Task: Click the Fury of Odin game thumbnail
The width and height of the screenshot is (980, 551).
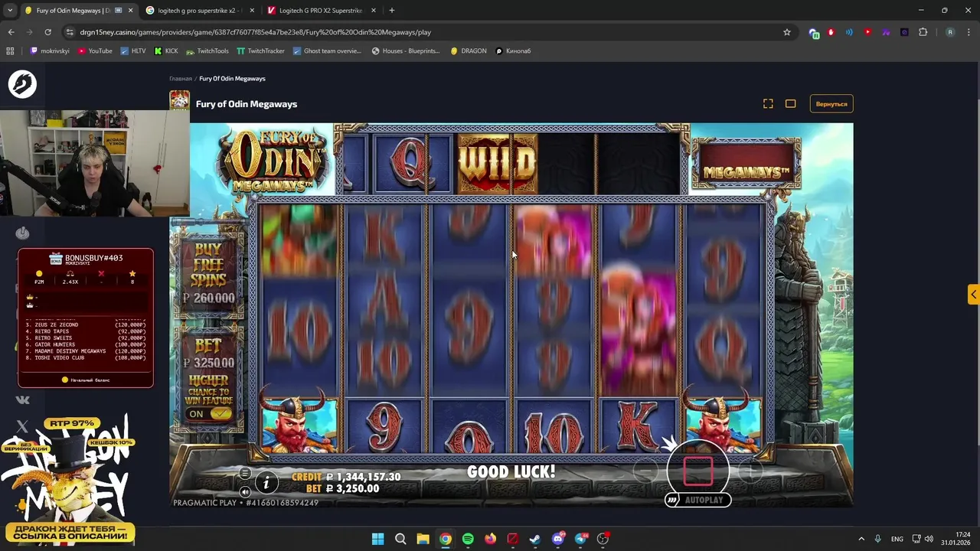Action: click(x=179, y=100)
